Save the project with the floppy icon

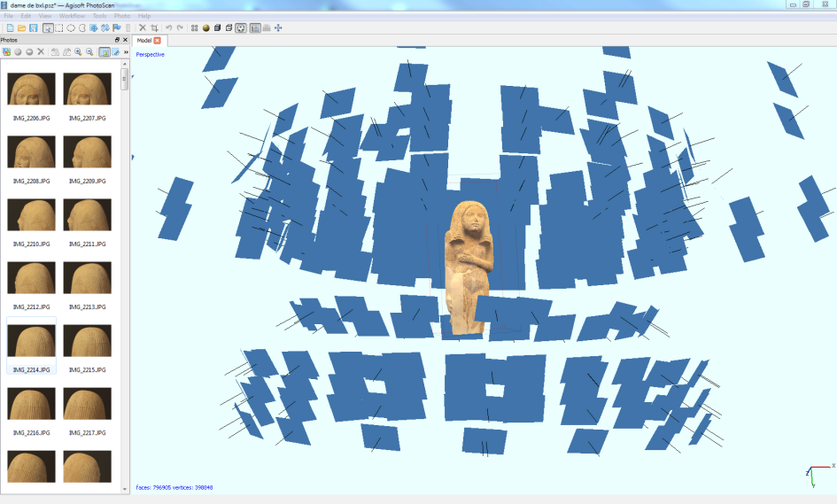coord(33,28)
